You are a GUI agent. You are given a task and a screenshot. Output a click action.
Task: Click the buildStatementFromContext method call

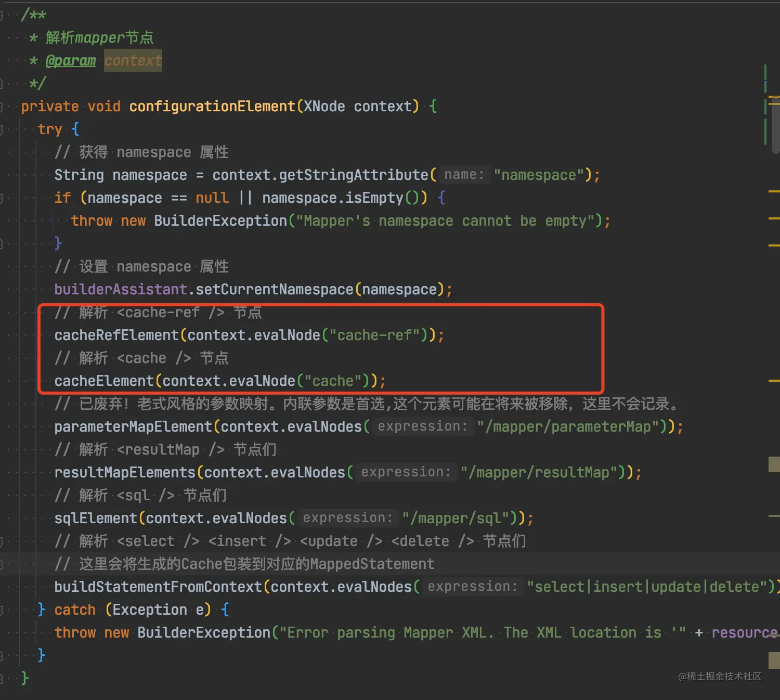pyautogui.click(x=158, y=587)
